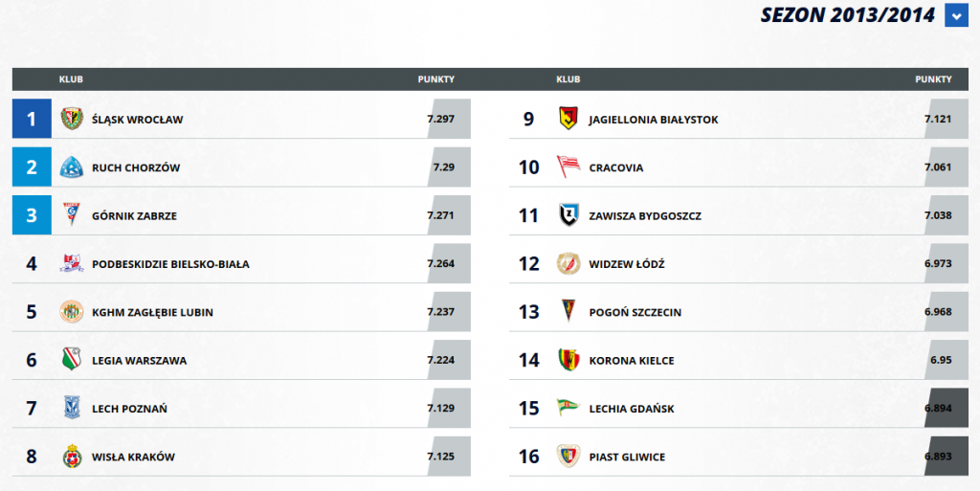
Task: Open the Podbeskidzie Bielsko-Biała club link
Action: [170, 264]
